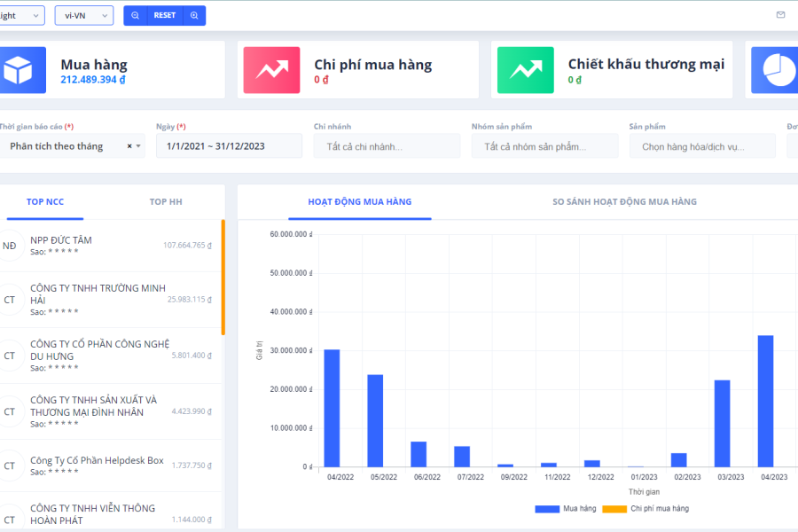798x532 pixels.
Task: Select supplier NPP ĐỨC TÂM
Action: click(61, 240)
